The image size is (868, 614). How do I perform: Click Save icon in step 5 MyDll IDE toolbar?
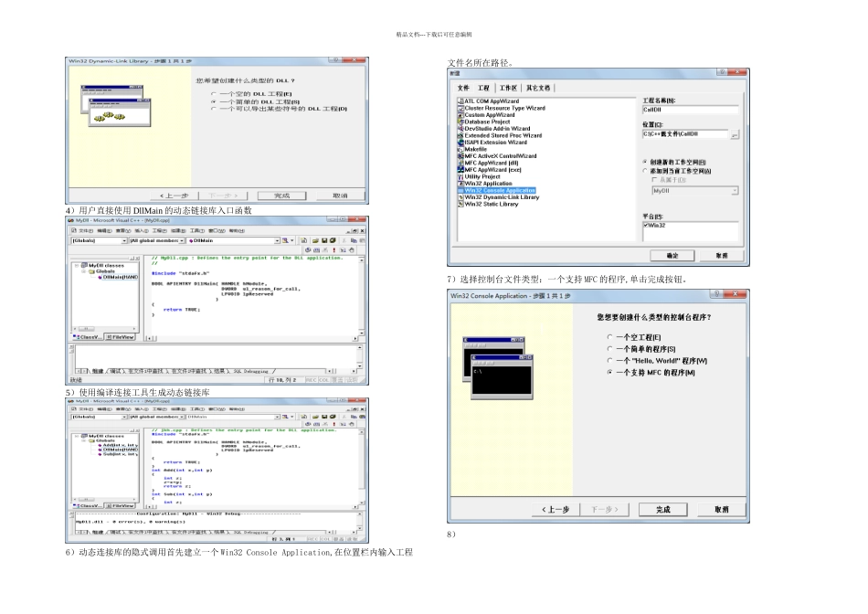click(324, 417)
